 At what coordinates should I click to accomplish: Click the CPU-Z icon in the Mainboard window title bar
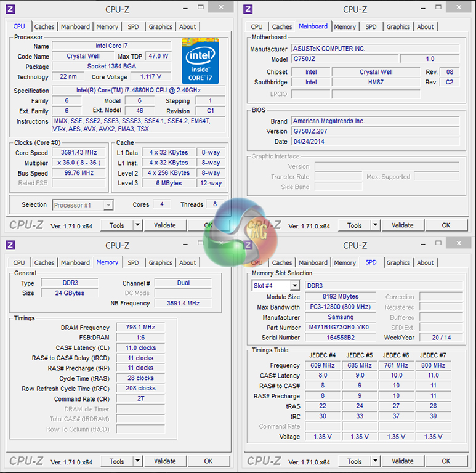coord(248,9)
